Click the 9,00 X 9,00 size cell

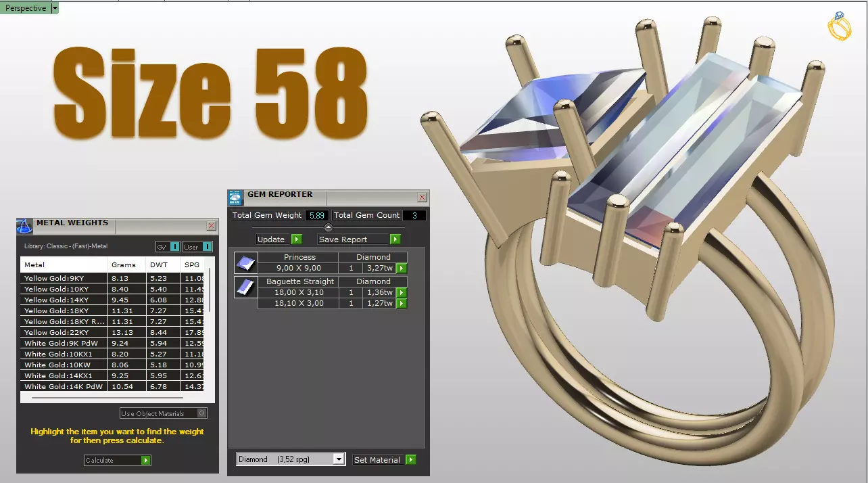coord(299,268)
